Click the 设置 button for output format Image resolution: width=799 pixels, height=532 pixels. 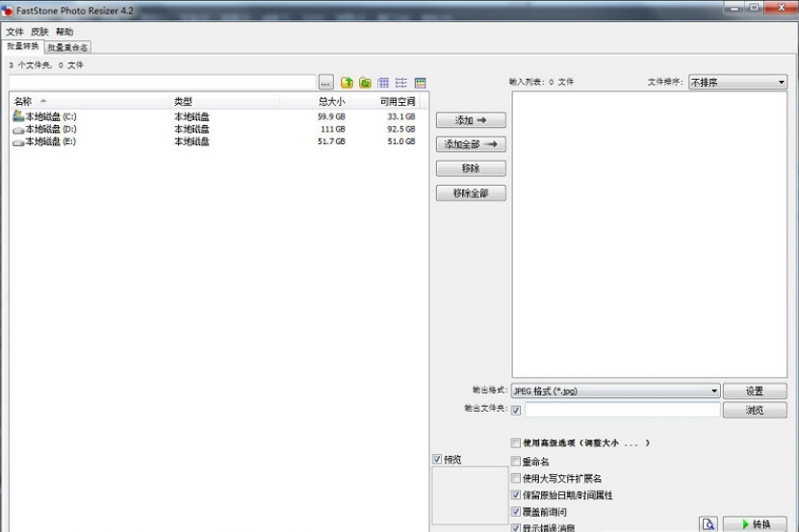pyautogui.click(x=755, y=391)
